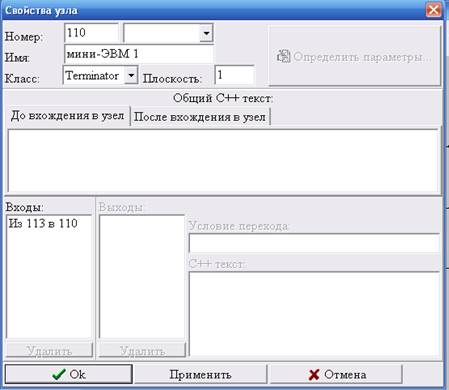
Task: Click the Применить button
Action: pyautogui.click(x=200, y=374)
